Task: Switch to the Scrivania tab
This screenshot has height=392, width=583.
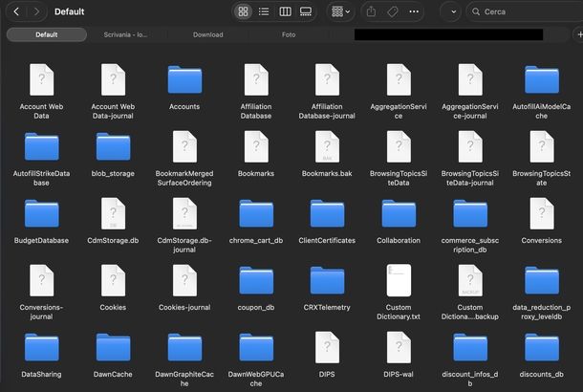Action: (125, 34)
